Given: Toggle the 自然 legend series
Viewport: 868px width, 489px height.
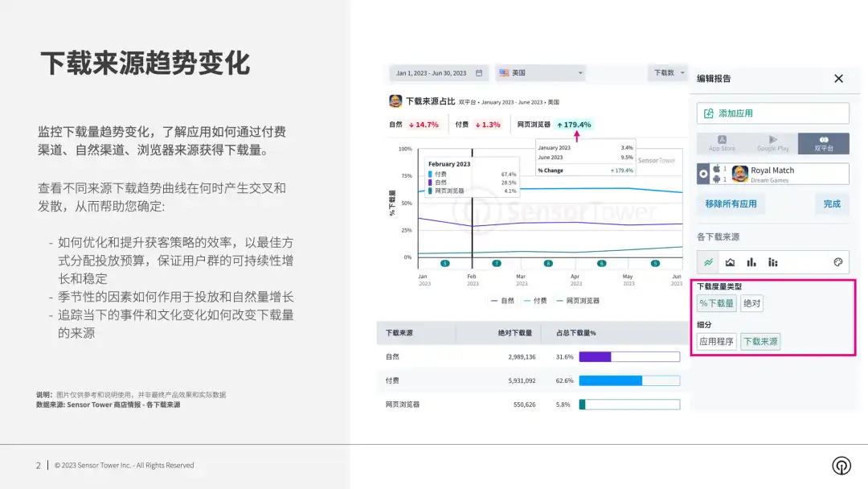Looking at the screenshot, I should 502,301.
